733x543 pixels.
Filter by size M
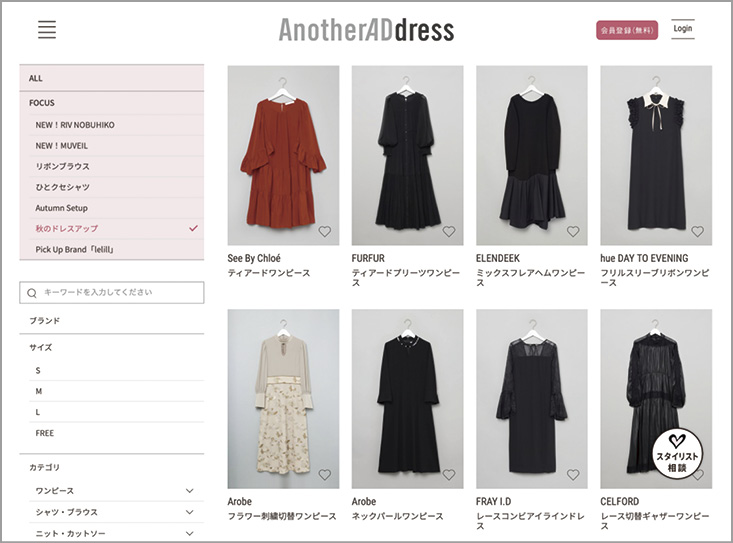click(x=116, y=391)
